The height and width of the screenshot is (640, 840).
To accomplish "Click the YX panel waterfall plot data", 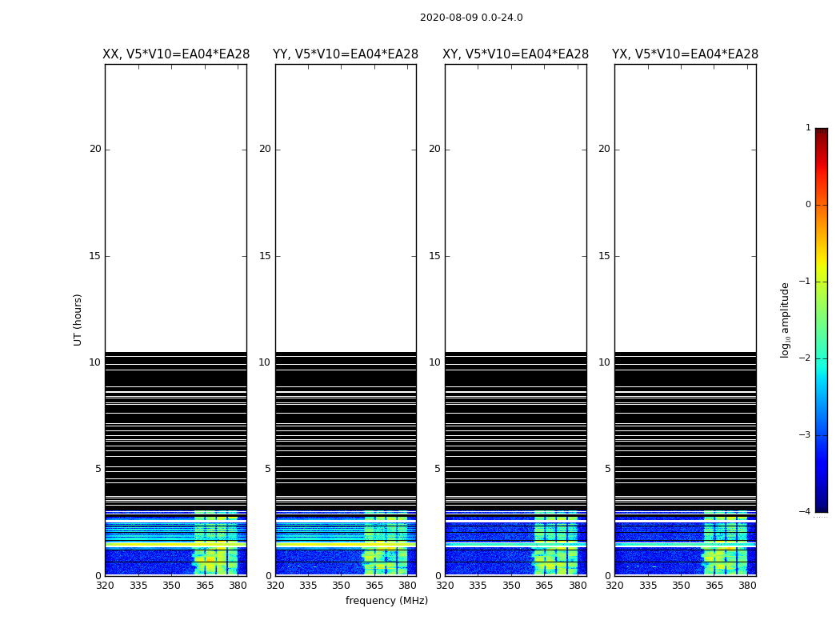I will pos(685,320).
